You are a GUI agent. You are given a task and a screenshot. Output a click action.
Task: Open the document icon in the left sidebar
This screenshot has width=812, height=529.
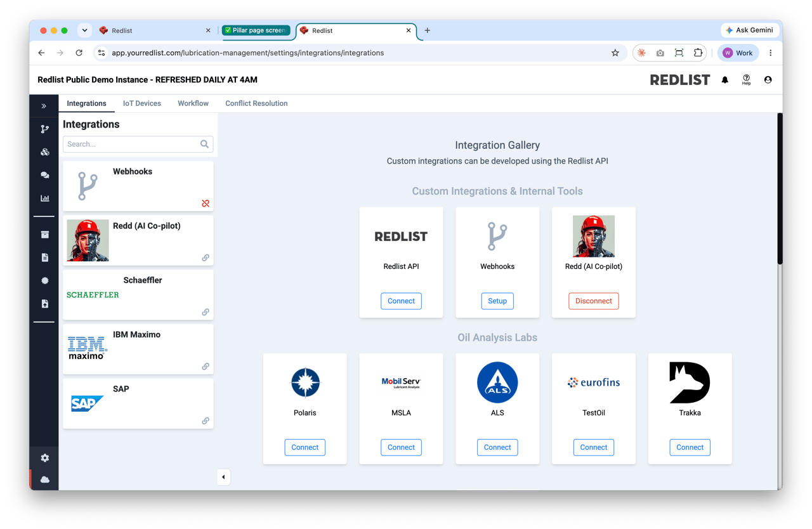pos(44,258)
